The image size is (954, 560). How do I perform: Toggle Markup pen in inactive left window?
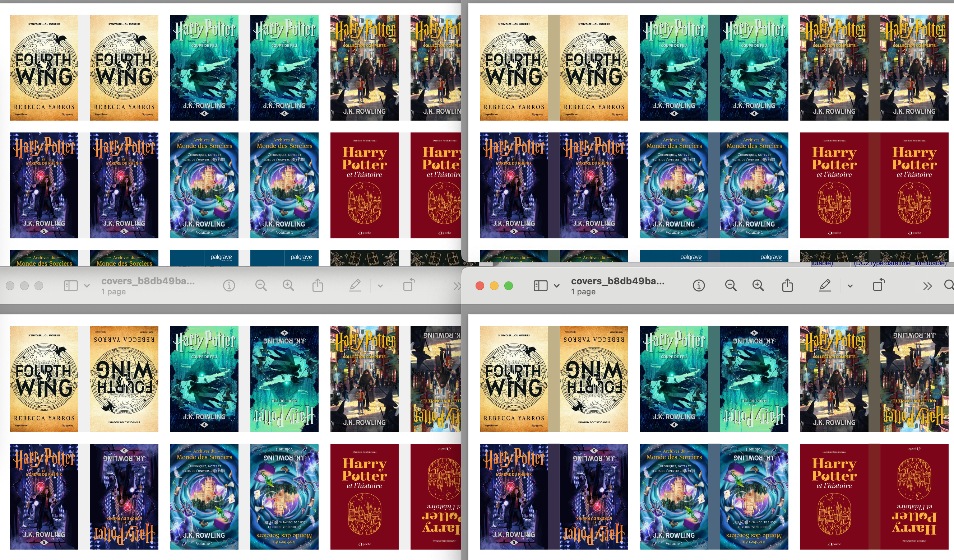355,285
